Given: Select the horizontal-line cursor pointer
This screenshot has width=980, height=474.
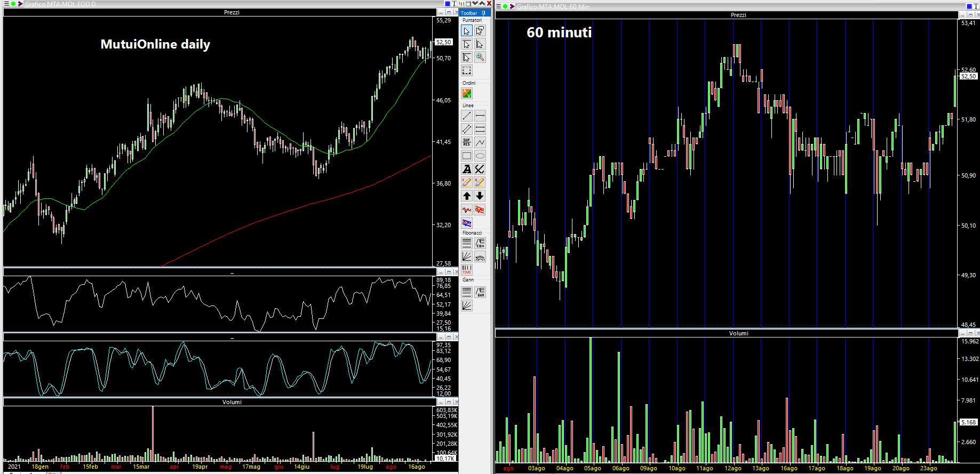Looking at the screenshot, I should [467, 44].
